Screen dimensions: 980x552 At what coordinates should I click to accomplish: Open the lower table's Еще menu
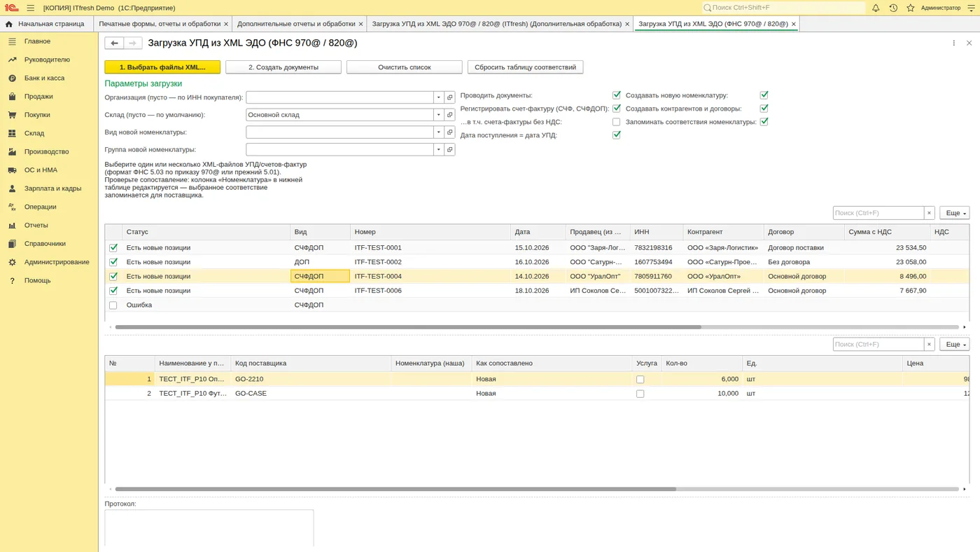pyautogui.click(x=955, y=345)
